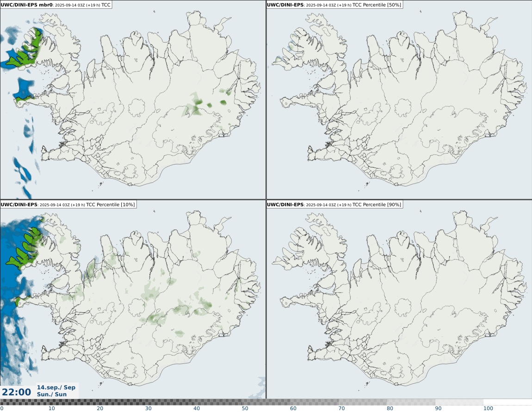Click the white color-bar segment above 100

507,402
